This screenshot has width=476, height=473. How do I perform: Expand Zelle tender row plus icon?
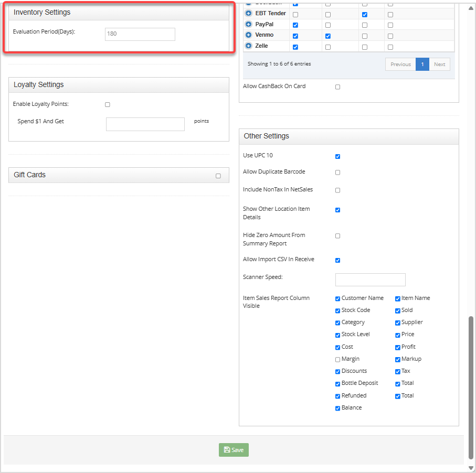tap(248, 46)
